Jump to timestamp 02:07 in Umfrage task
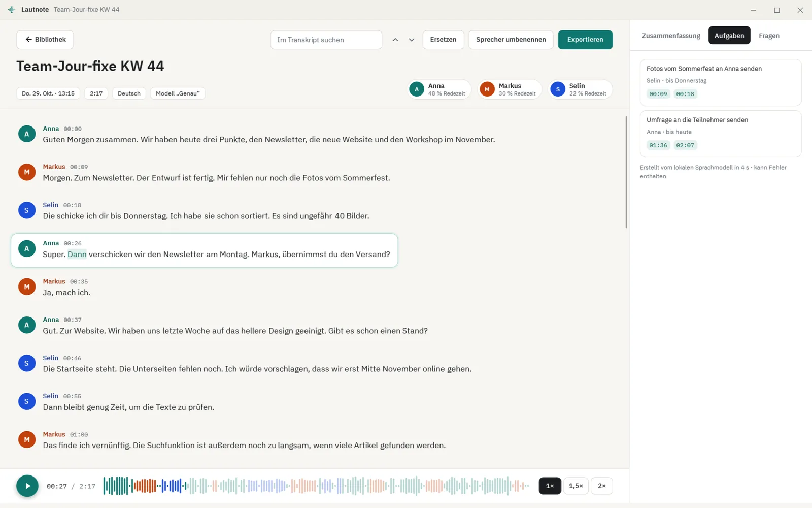 (x=685, y=145)
